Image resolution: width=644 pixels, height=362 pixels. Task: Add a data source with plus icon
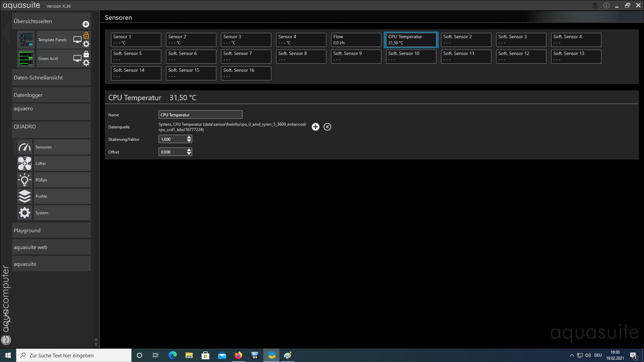pyautogui.click(x=315, y=127)
